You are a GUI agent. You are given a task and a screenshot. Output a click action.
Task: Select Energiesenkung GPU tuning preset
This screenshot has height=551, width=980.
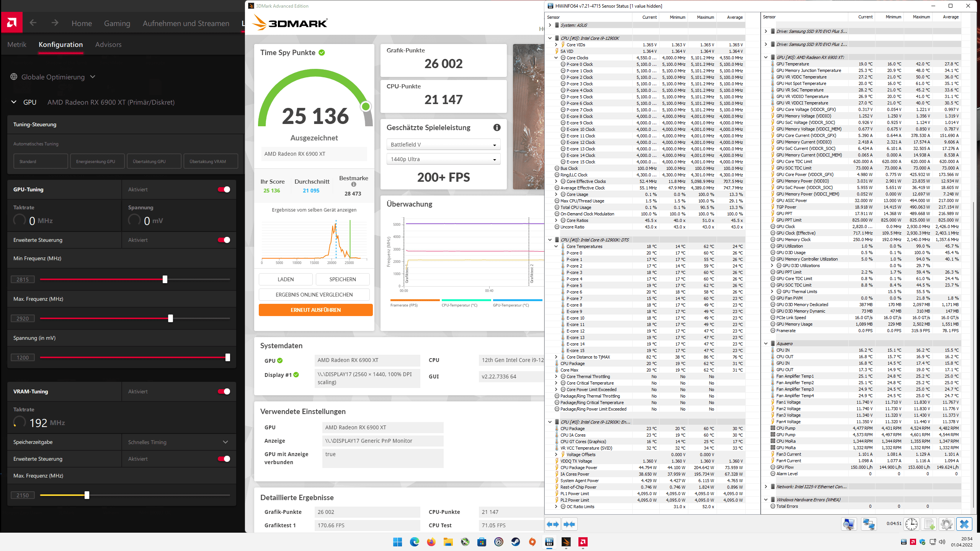coord(97,161)
